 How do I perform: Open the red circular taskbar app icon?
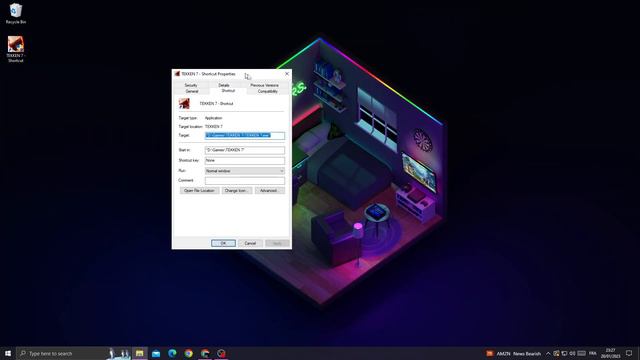[221, 353]
